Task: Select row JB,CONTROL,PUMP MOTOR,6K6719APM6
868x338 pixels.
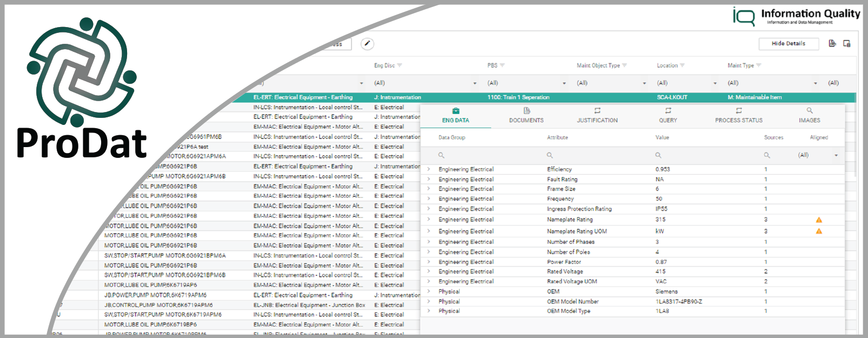Action: (158, 305)
